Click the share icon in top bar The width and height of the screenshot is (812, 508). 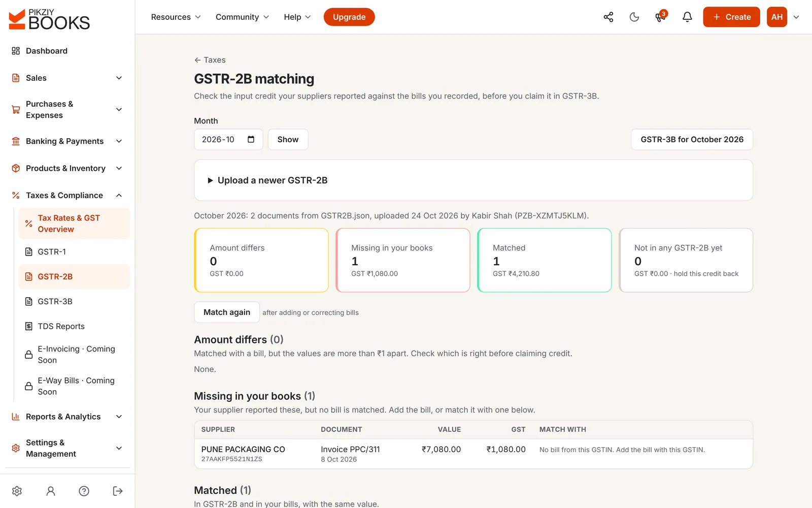pos(608,17)
